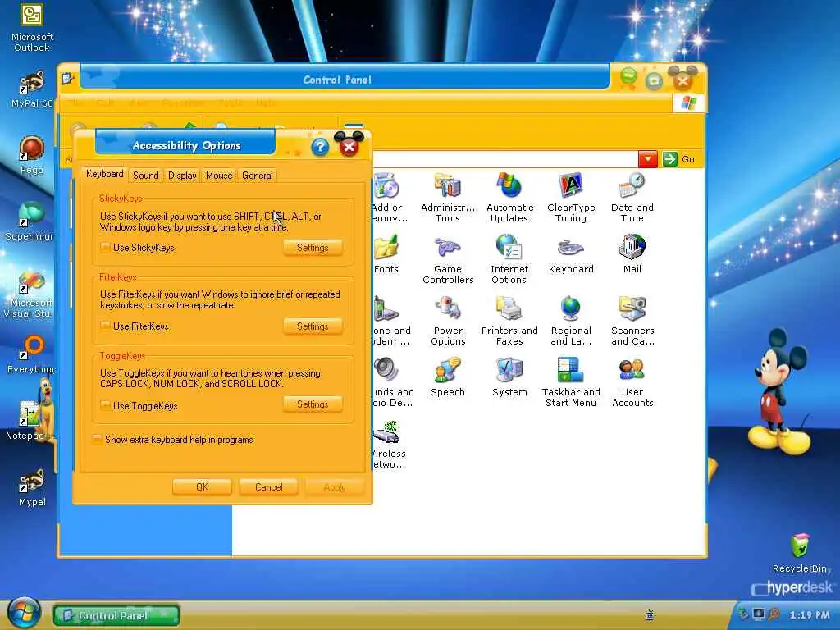Screen dimensions: 840x630
Task: Switch to the Sound tab
Action: click(x=146, y=176)
